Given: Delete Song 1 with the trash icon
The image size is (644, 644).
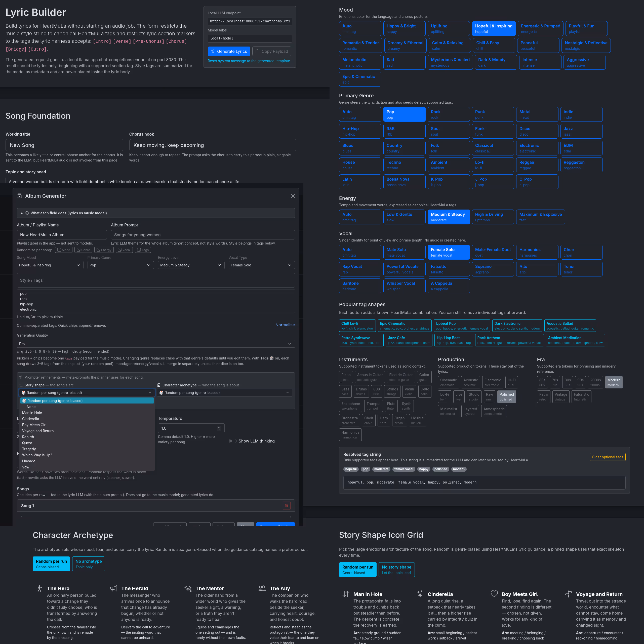Looking at the screenshot, I should click(x=287, y=506).
